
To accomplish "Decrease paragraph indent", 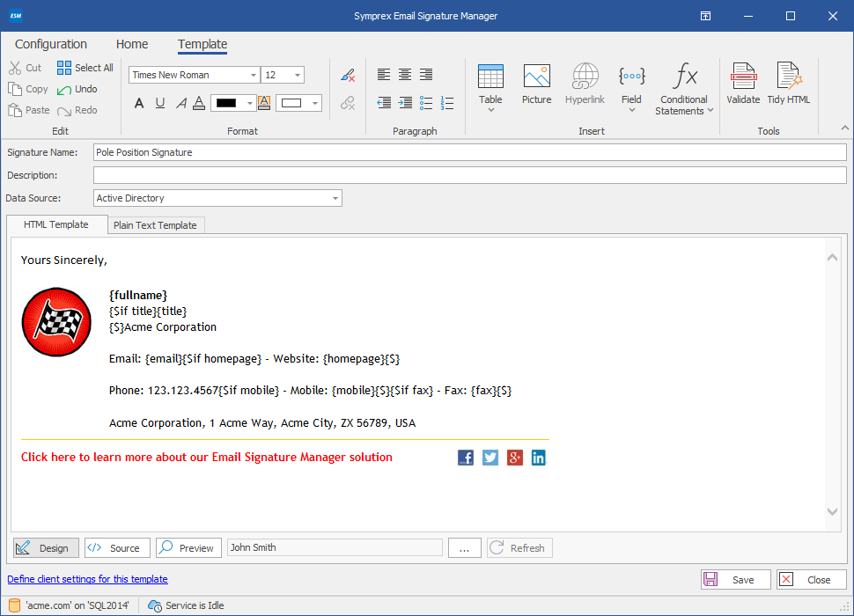I will click(x=384, y=102).
